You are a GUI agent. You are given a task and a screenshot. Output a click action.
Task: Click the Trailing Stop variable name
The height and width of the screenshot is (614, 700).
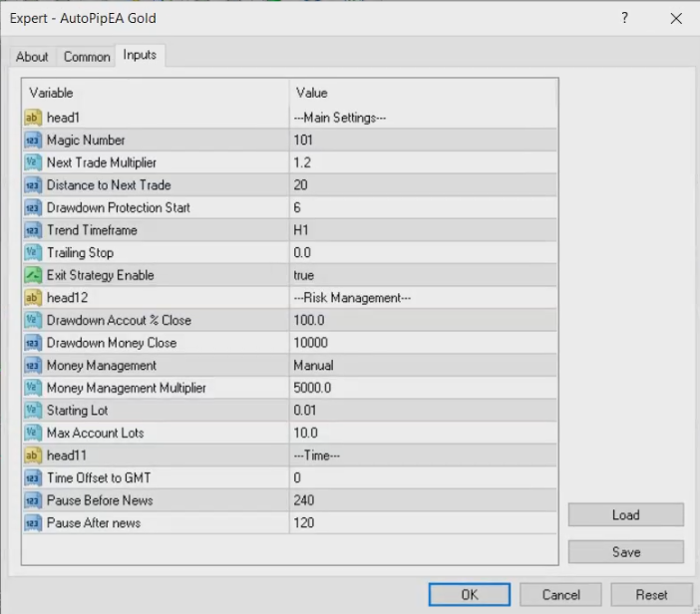[x=81, y=253]
